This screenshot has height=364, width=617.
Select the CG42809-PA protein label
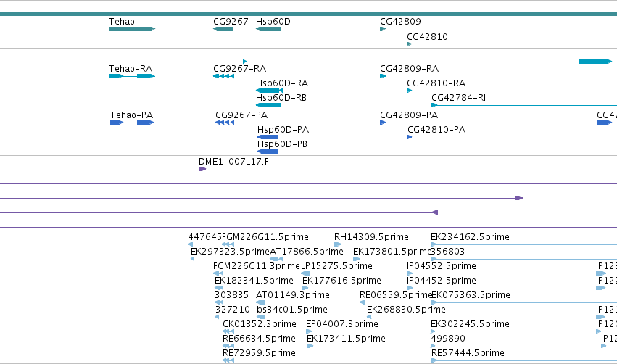(x=409, y=115)
